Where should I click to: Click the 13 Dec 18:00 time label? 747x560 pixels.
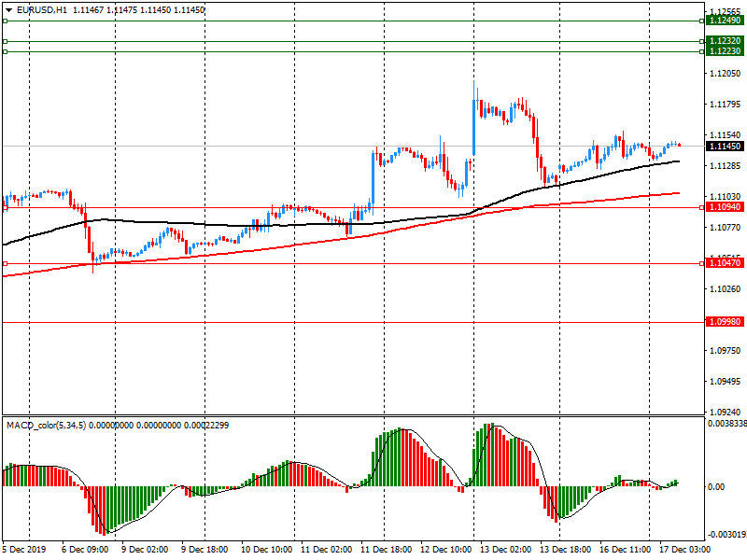566,550
